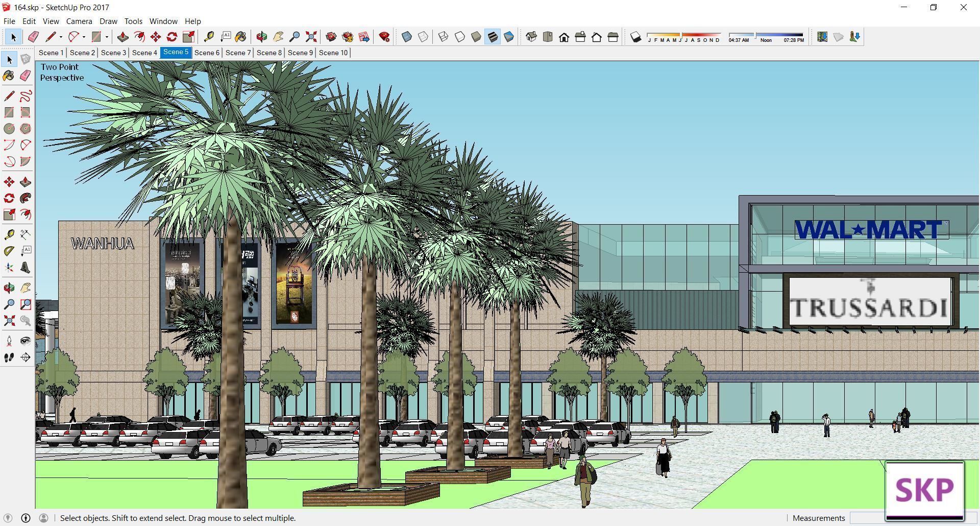Click the Photo Textures person icon
Viewport: 980px width, 526px height.
click(854, 37)
